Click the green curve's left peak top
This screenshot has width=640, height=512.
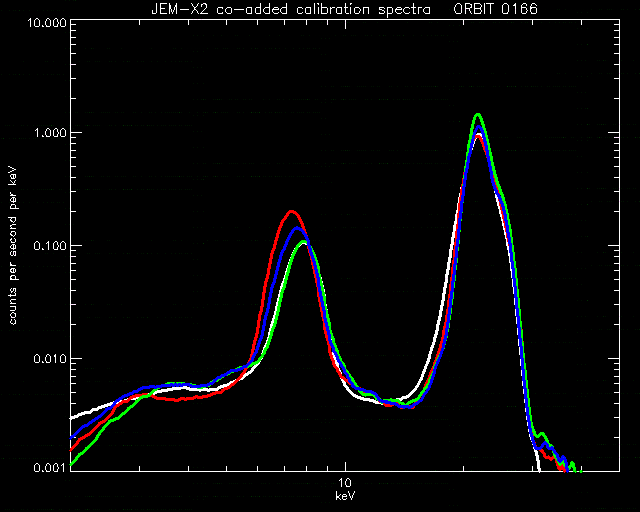tap(304, 242)
